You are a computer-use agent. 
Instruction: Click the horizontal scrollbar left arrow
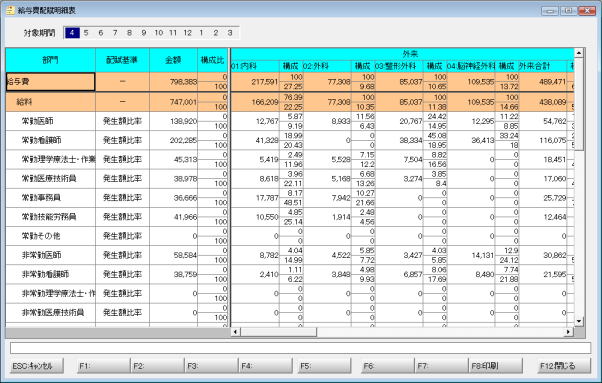pos(235,332)
